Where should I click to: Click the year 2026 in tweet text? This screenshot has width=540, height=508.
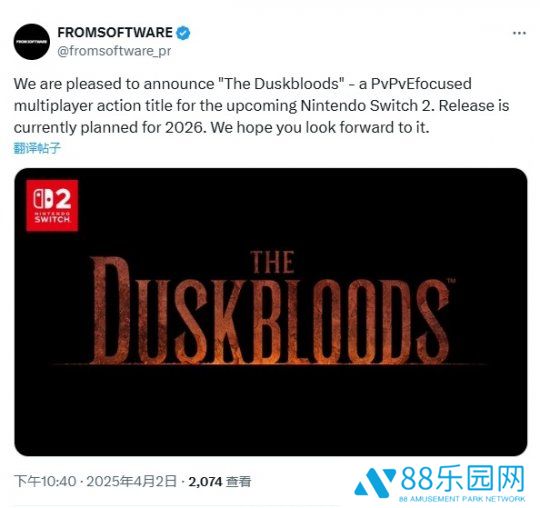point(184,128)
